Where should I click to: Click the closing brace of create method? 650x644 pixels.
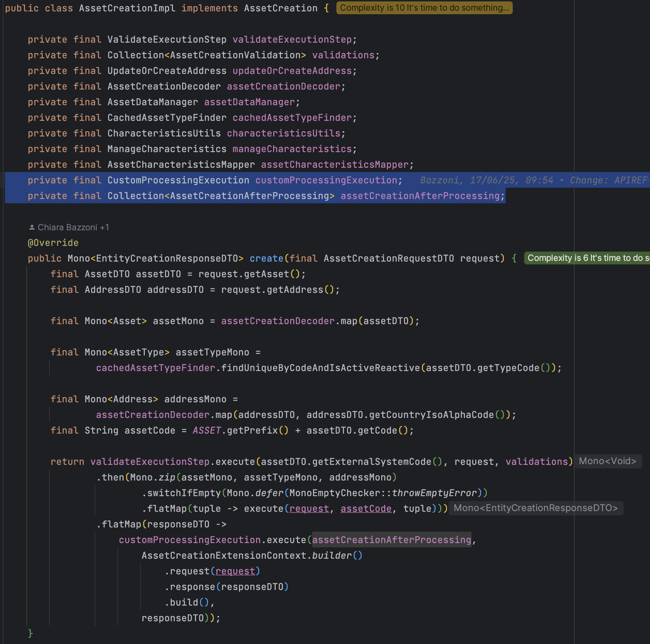click(x=30, y=634)
